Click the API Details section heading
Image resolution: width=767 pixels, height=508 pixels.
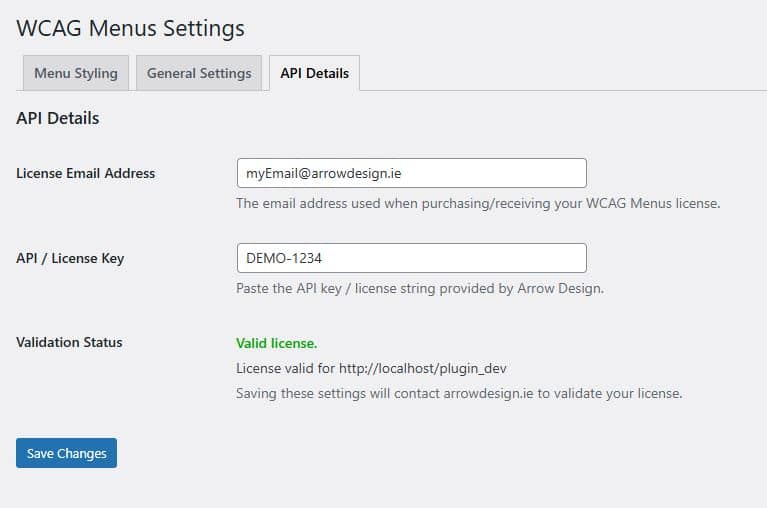[58, 118]
